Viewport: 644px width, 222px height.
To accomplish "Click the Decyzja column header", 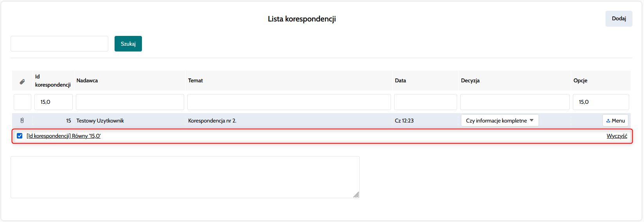I will (x=470, y=81).
